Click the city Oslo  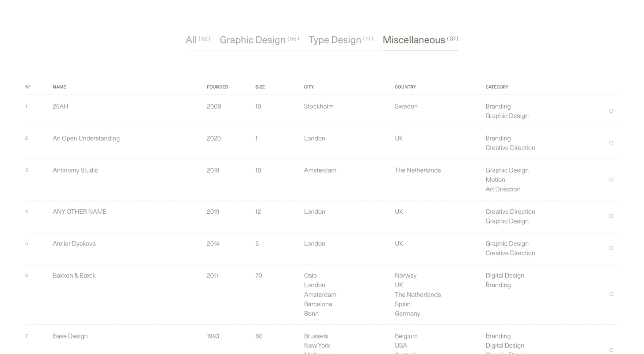tap(310, 276)
